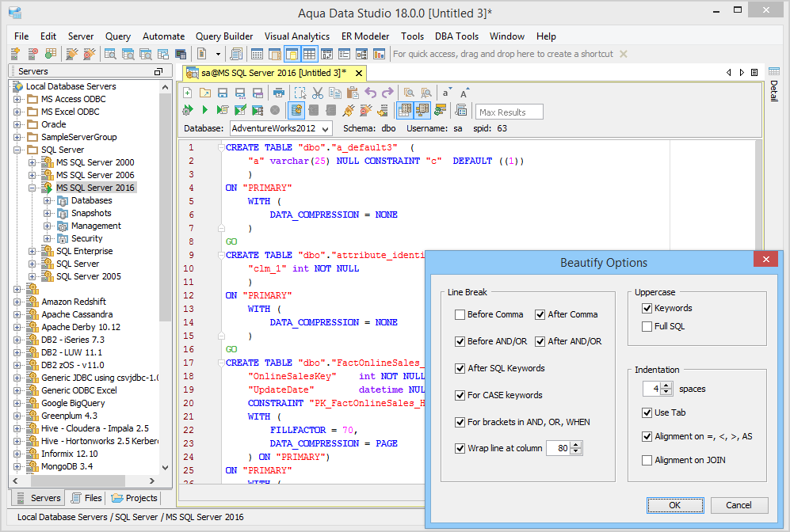Image resolution: width=790 pixels, height=532 pixels.
Task: Expand the Databases tree node
Action: tap(48, 200)
